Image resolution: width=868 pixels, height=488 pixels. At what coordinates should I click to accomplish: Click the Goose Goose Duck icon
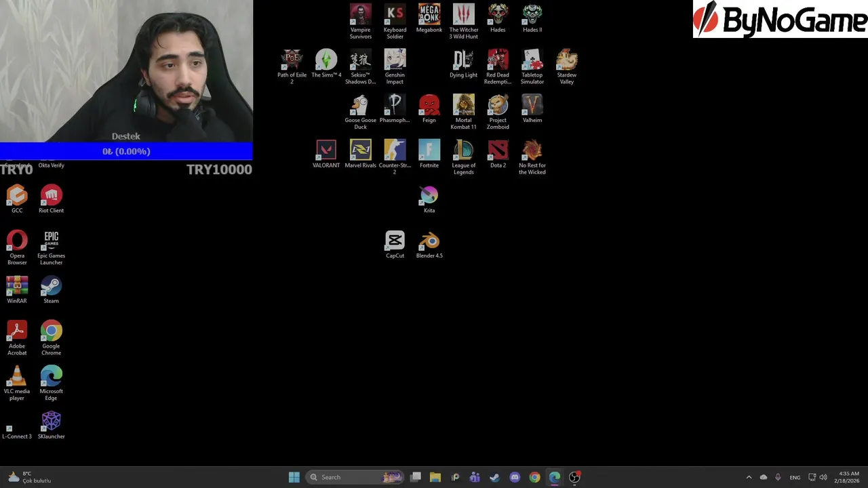[x=361, y=112]
